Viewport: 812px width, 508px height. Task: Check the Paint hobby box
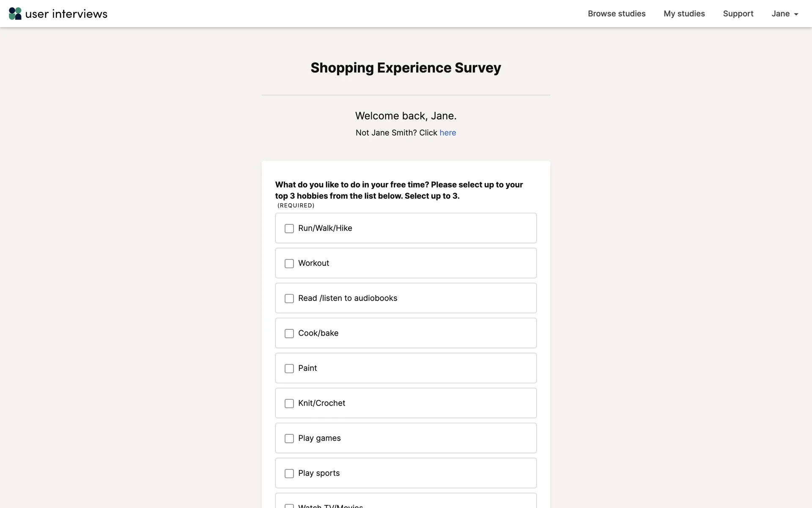(289, 369)
